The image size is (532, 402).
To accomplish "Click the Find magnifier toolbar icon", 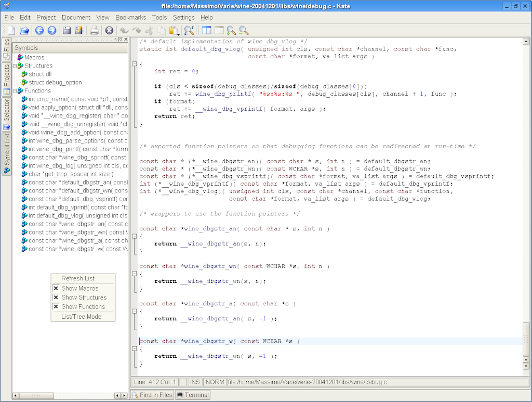I will point(189,30).
